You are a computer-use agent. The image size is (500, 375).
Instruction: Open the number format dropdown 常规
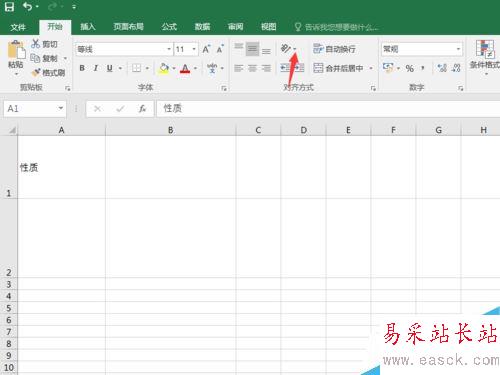point(459,49)
